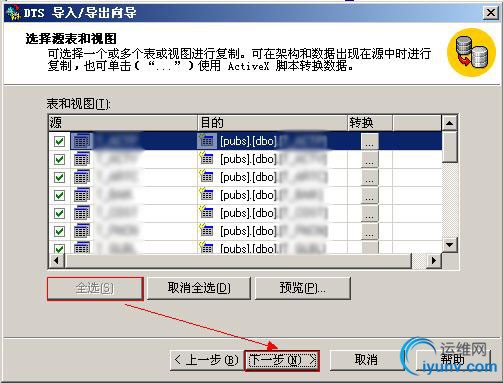Click destination table icon in fifth row
Viewport: 503px width, 383px height.
(x=207, y=212)
